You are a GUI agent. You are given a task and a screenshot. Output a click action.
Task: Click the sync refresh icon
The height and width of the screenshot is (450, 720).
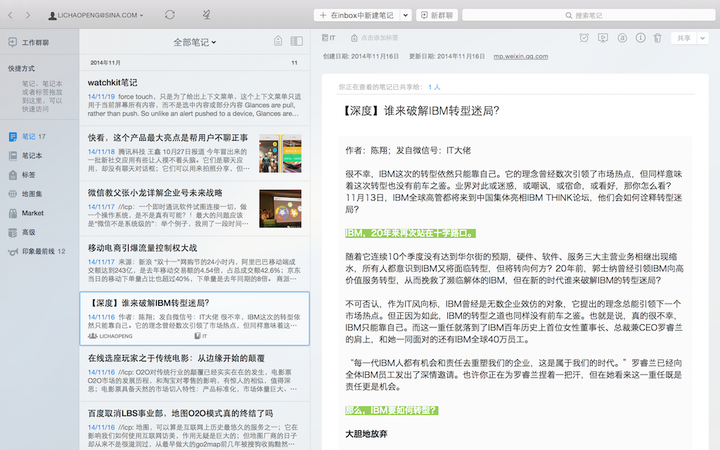[170, 15]
